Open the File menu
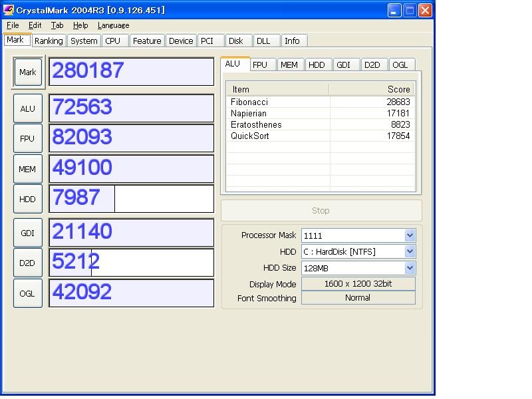Screen dimensions: 532x399 coord(13,25)
